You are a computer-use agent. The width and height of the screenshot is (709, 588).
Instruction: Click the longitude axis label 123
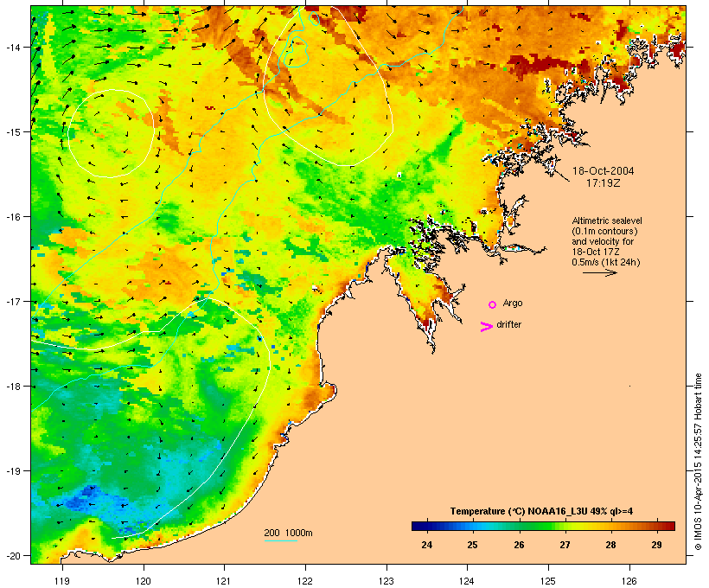(x=386, y=581)
